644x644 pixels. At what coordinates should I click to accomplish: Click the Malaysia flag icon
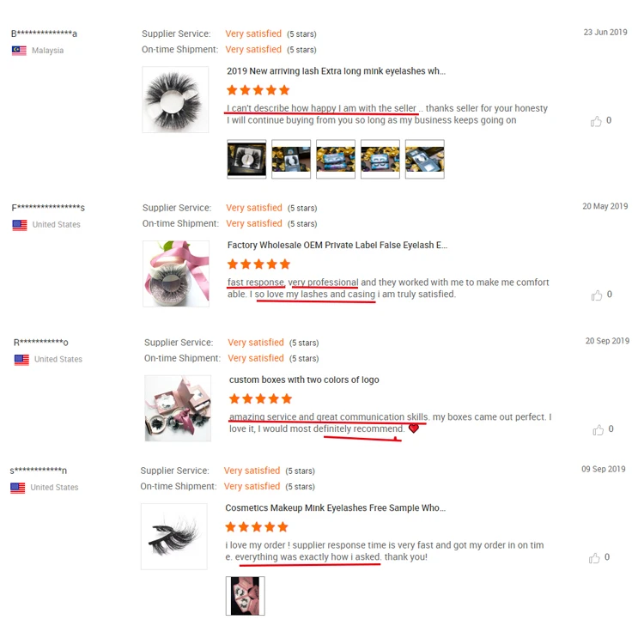[19, 51]
